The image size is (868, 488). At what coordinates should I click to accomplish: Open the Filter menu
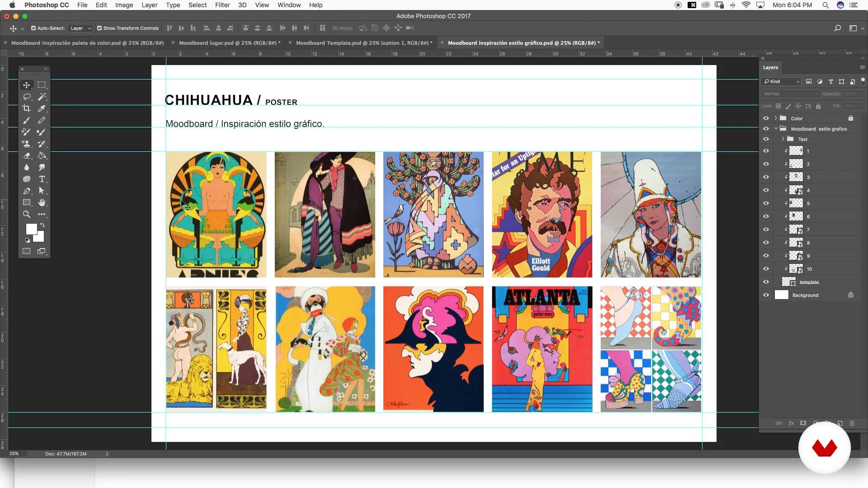[222, 5]
